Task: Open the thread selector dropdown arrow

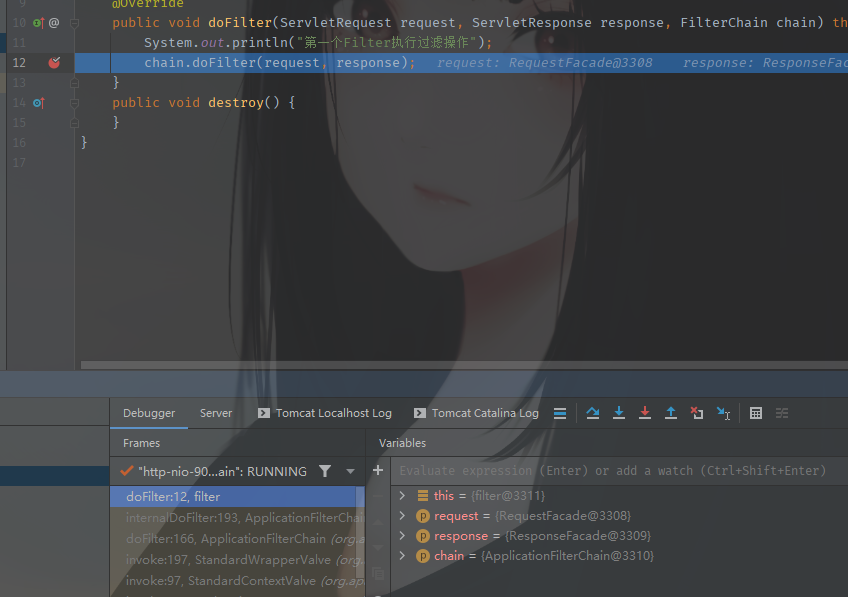Action: (350, 472)
